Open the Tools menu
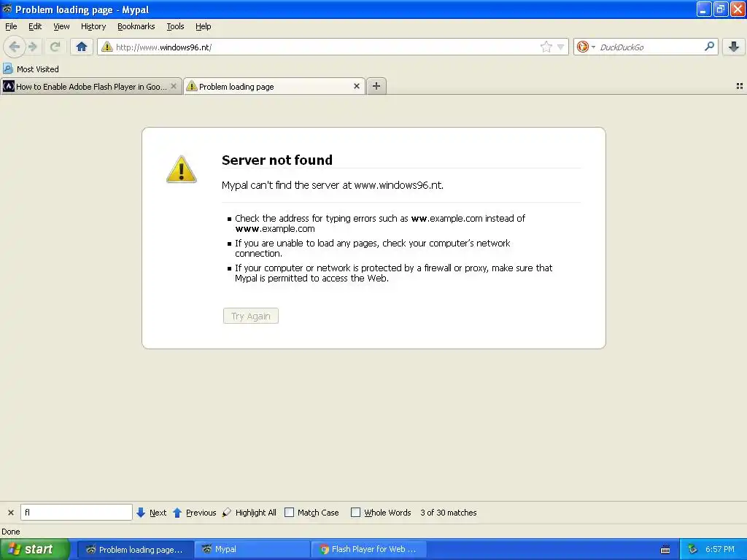The image size is (747, 560). tap(175, 26)
